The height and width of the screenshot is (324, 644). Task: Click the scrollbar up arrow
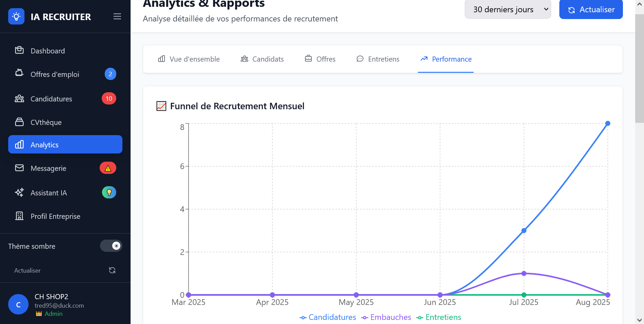tap(639, 4)
